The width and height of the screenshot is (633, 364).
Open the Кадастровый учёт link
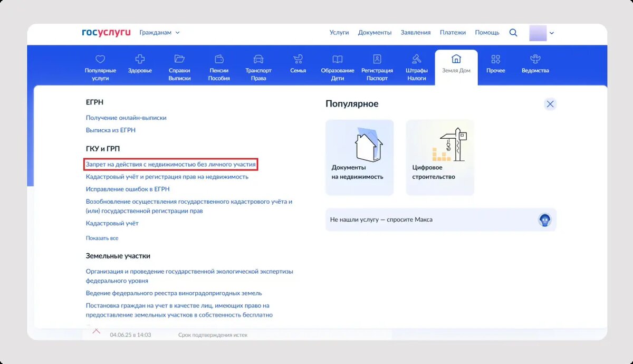112,223
